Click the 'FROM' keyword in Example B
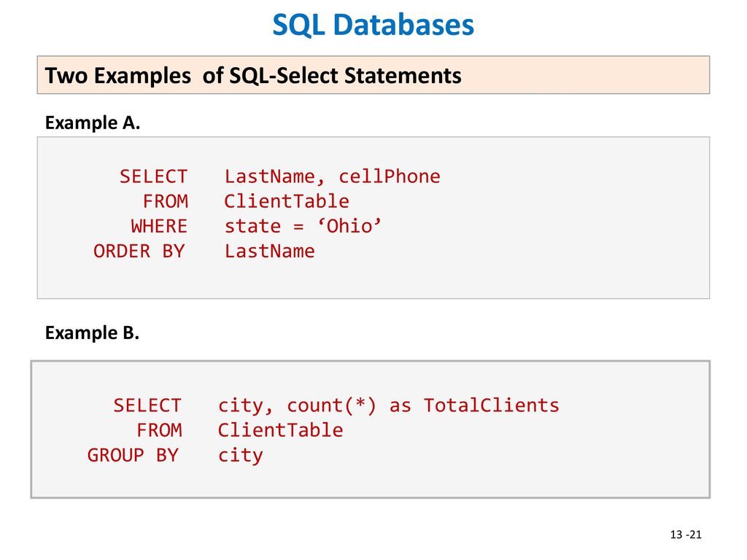The width and height of the screenshot is (747, 560). pyautogui.click(x=159, y=430)
